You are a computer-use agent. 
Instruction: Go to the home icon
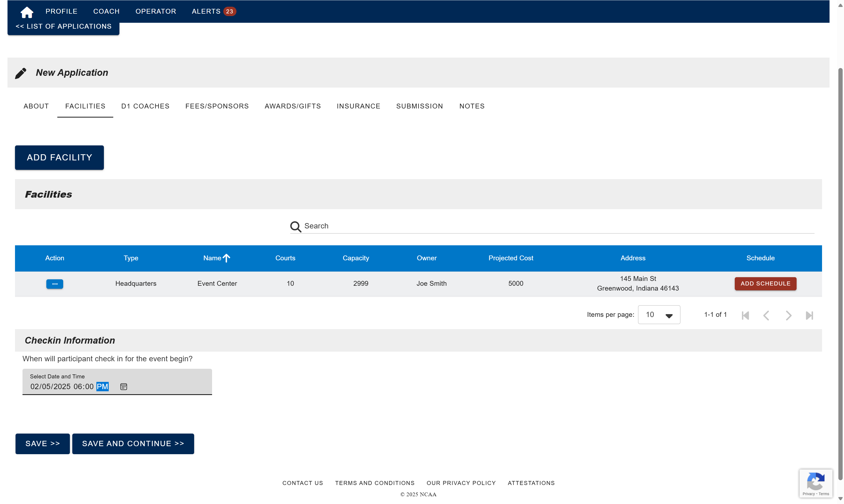point(27,12)
